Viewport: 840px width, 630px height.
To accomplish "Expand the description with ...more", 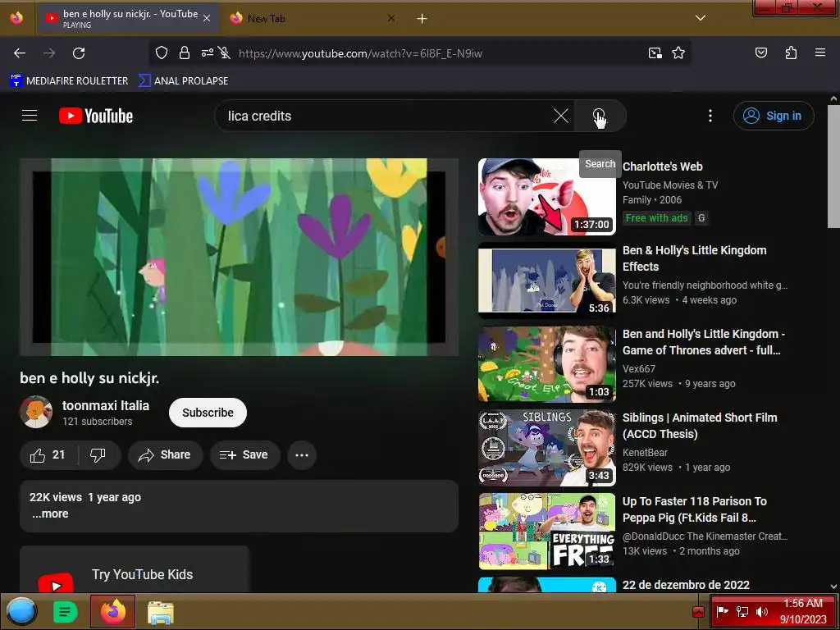I will click(50, 514).
